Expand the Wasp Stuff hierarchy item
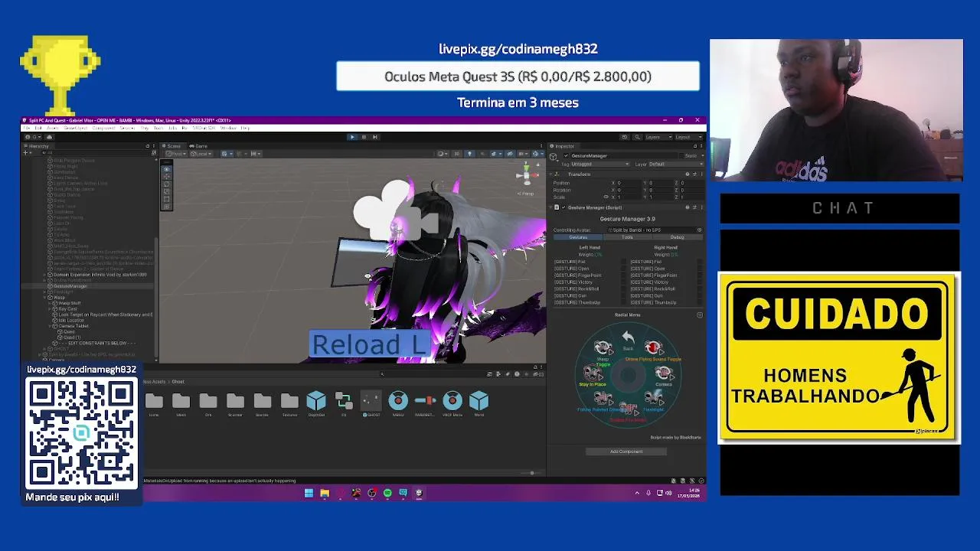980x551 pixels. 51,303
